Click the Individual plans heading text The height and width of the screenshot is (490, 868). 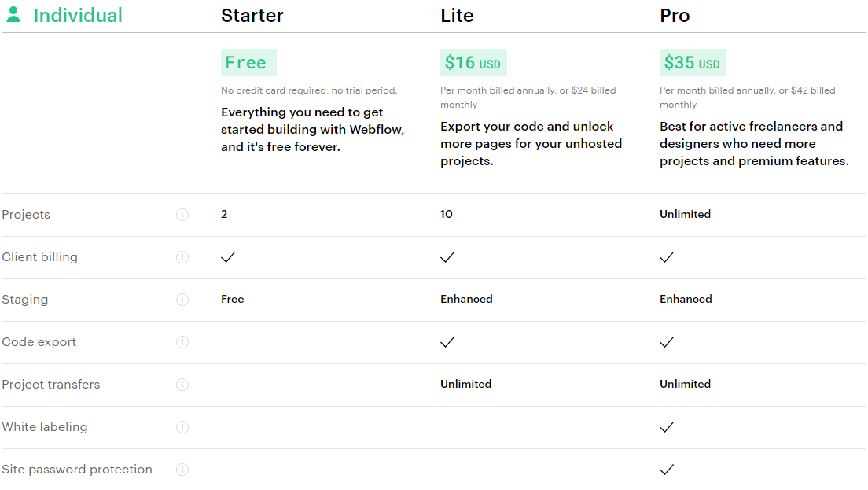pos(78,16)
